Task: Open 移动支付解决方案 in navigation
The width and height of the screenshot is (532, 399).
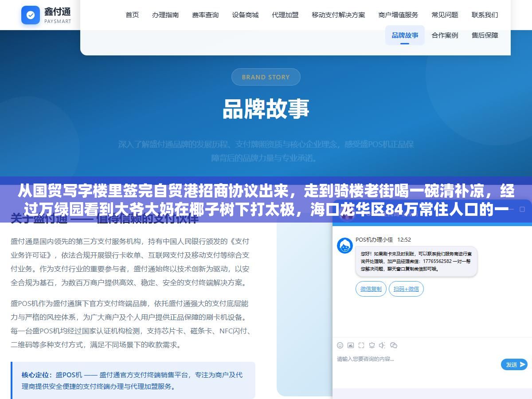Action: (338, 15)
